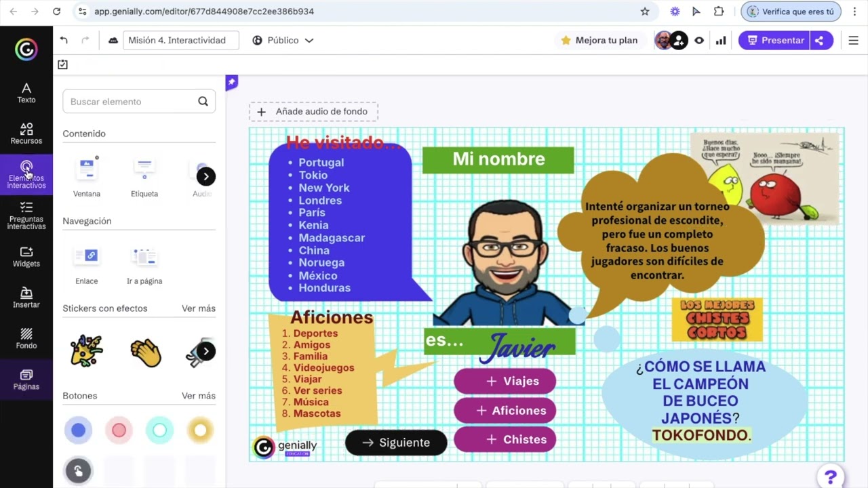The height and width of the screenshot is (488, 868).
Task: Select Los mejores chistes cortos image
Action: click(x=717, y=319)
